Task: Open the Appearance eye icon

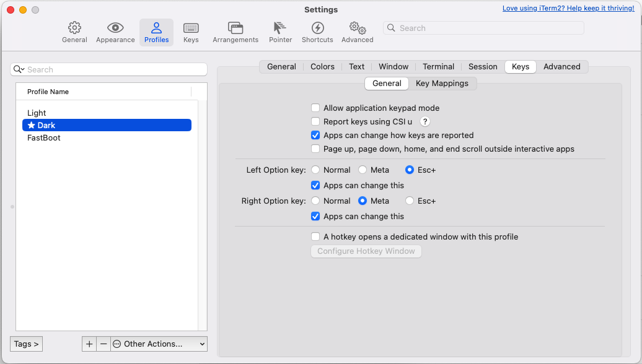Action: [x=115, y=28]
